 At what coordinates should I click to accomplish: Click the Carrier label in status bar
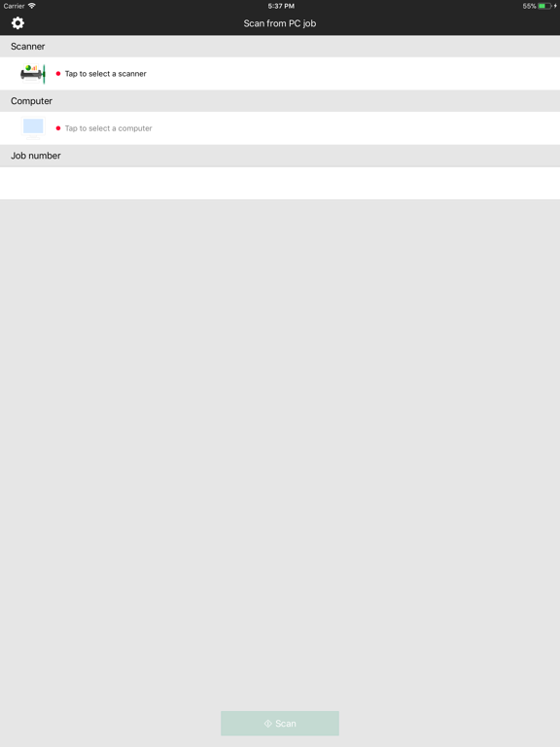point(14,6)
